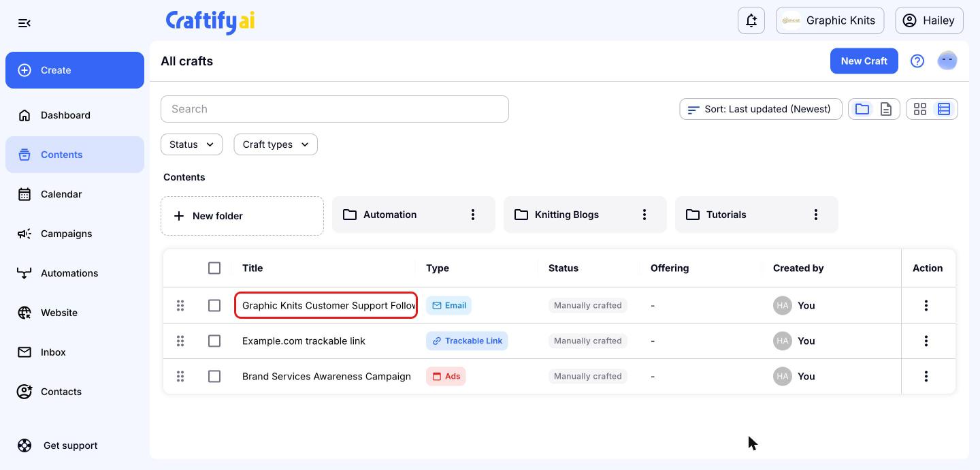Open Website from the sidebar
This screenshot has width=980, height=470.
[x=75, y=313]
